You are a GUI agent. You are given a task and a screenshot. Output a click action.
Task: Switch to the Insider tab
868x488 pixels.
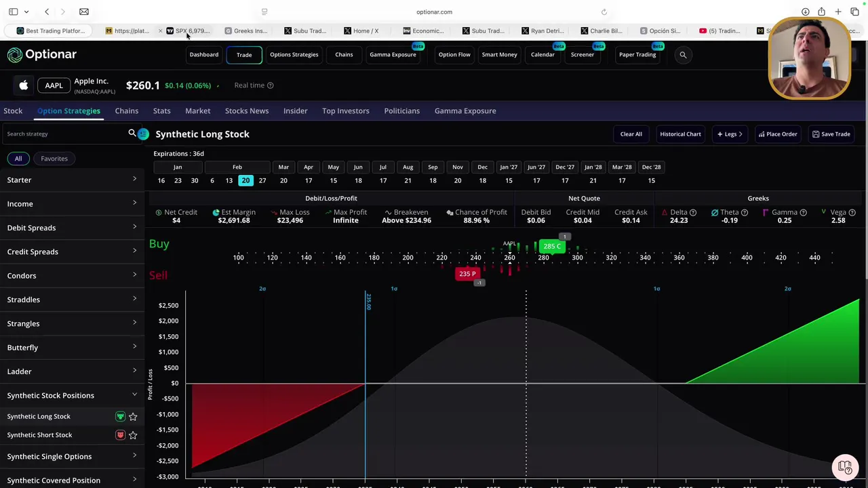point(295,110)
